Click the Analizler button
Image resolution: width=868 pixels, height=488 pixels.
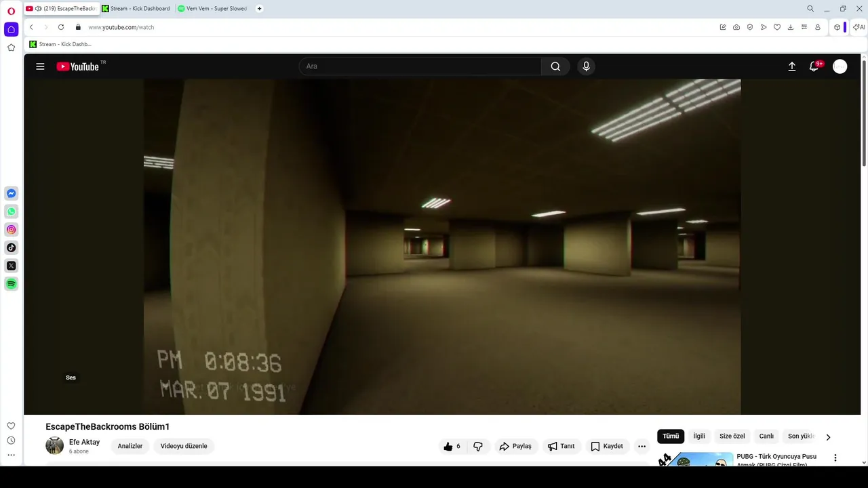tap(130, 446)
